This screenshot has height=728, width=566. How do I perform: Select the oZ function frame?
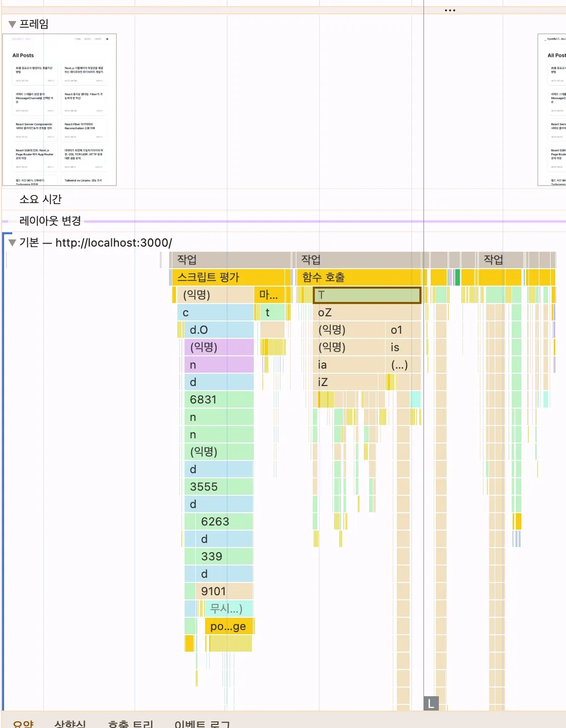tap(367, 312)
